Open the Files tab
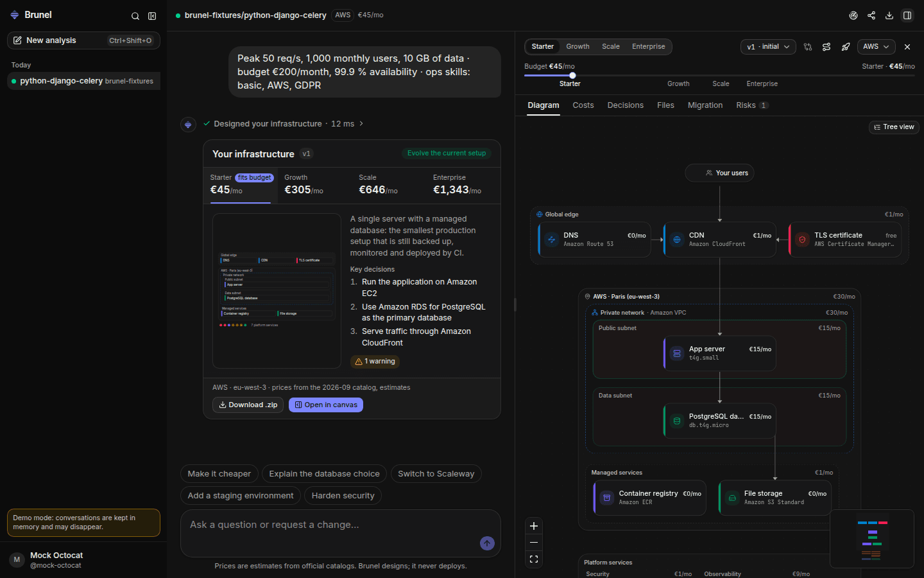Image resolution: width=924 pixels, height=578 pixels. point(665,105)
